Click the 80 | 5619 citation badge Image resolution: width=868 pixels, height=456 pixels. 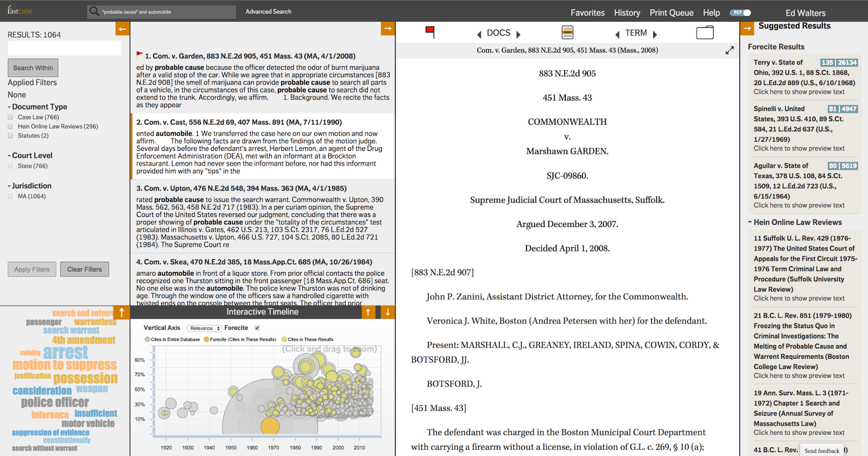point(843,166)
